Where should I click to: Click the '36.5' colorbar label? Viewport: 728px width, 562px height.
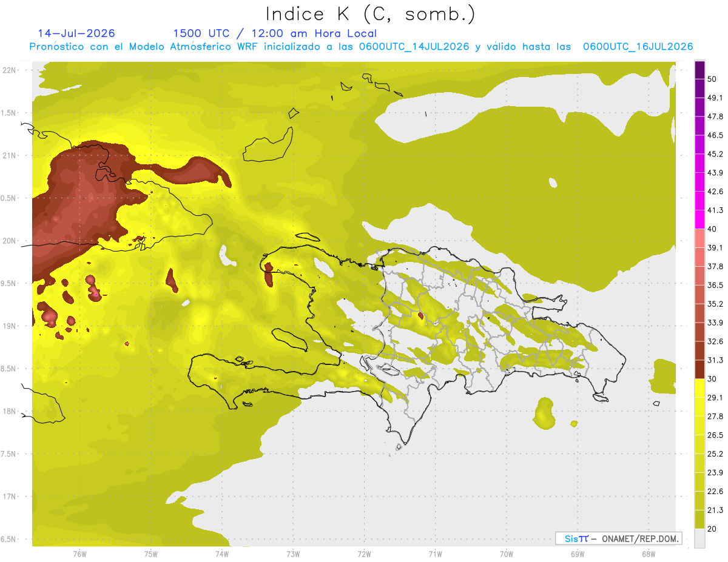tap(715, 285)
